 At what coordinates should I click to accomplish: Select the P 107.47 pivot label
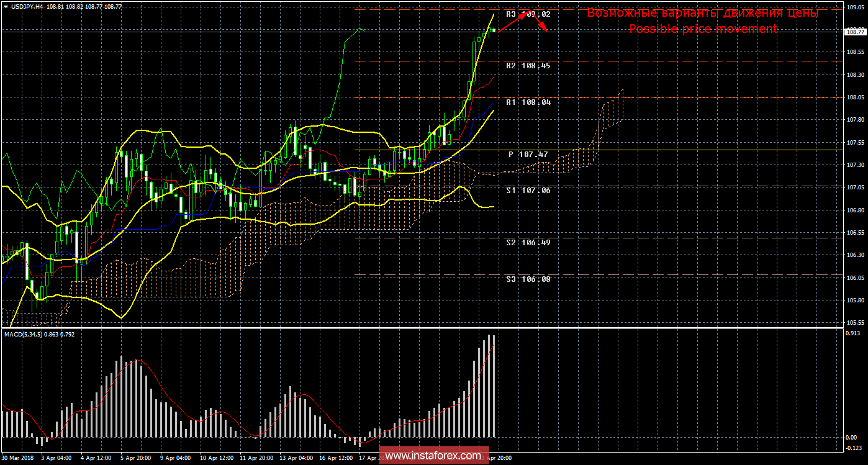click(x=530, y=154)
